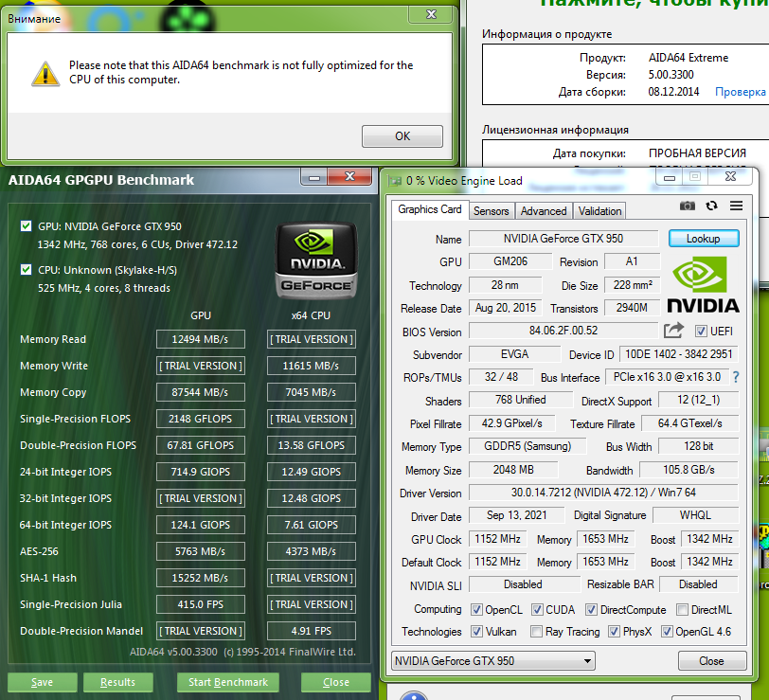The image size is (769, 700).
Task: Save the AIDA64 benchmark results
Action: pyautogui.click(x=43, y=682)
